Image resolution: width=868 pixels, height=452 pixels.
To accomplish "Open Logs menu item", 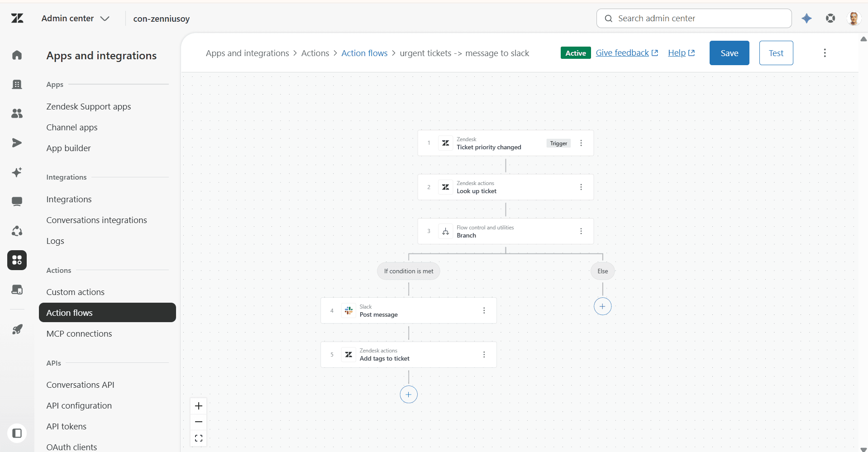I will coord(55,241).
